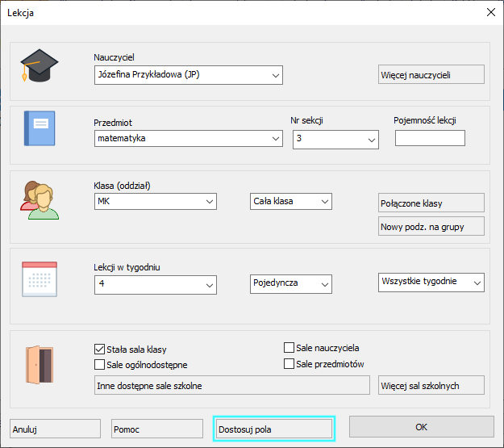The height and width of the screenshot is (448, 504).
Task: Click the students class icon
Action: pyautogui.click(x=39, y=199)
